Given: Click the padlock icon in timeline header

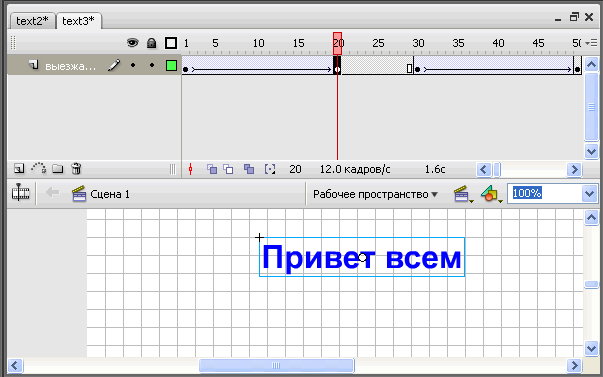Looking at the screenshot, I should click(152, 43).
